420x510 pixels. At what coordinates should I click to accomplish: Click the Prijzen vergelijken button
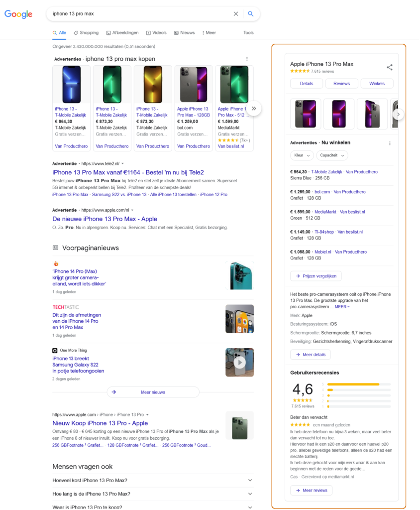pos(316,276)
